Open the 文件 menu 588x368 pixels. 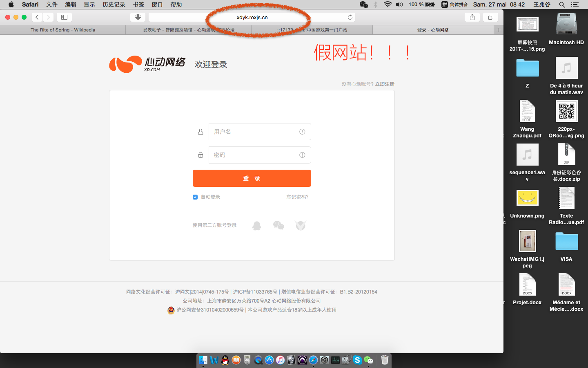[52, 4]
